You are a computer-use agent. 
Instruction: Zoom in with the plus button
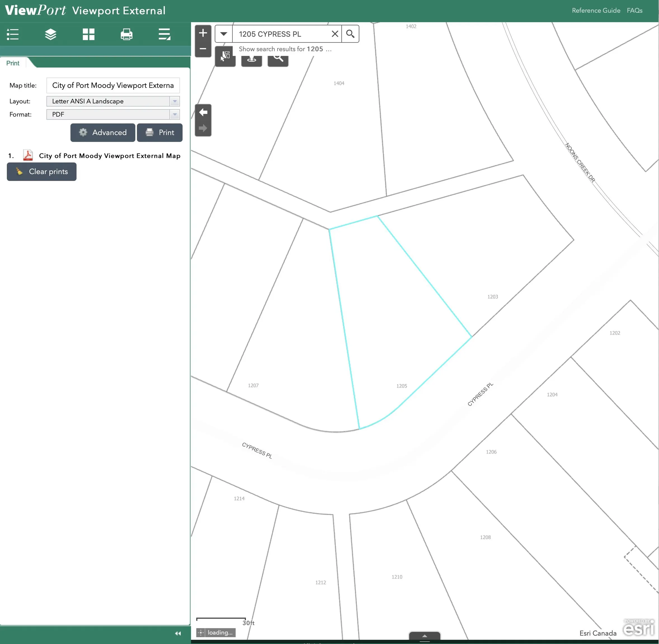203,33
